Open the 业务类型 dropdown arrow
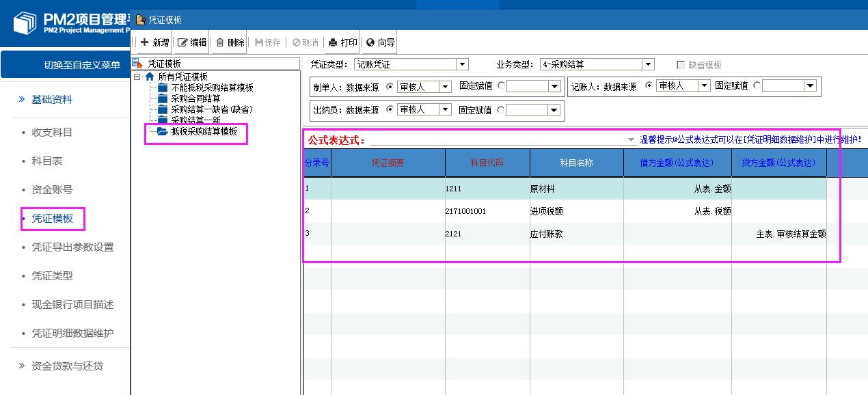 click(x=648, y=65)
